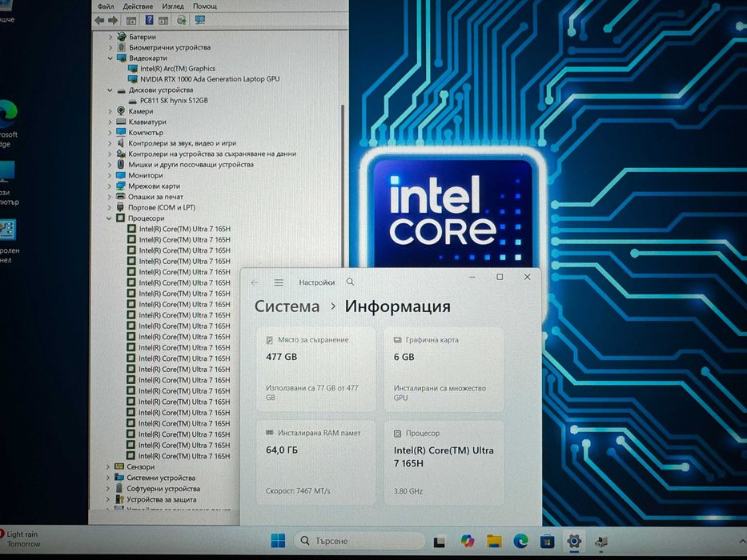The height and width of the screenshot is (560, 747).
Task: Scan for hardware changes with the monitor icon
Action: (x=200, y=20)
